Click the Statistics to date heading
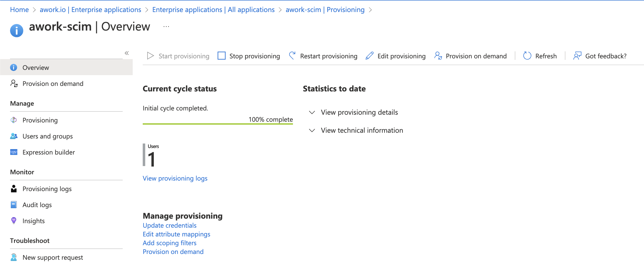 [x=334, y=89]
